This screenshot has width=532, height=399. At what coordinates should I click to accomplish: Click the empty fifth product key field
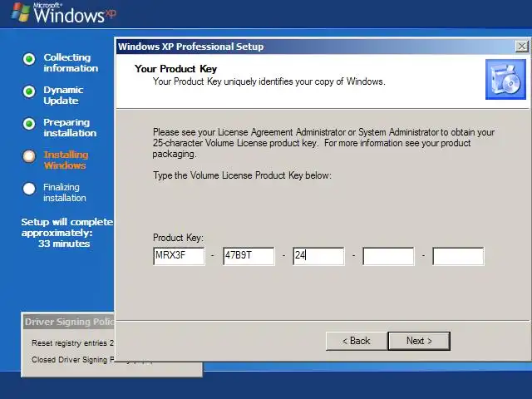[x=458, y=256]
